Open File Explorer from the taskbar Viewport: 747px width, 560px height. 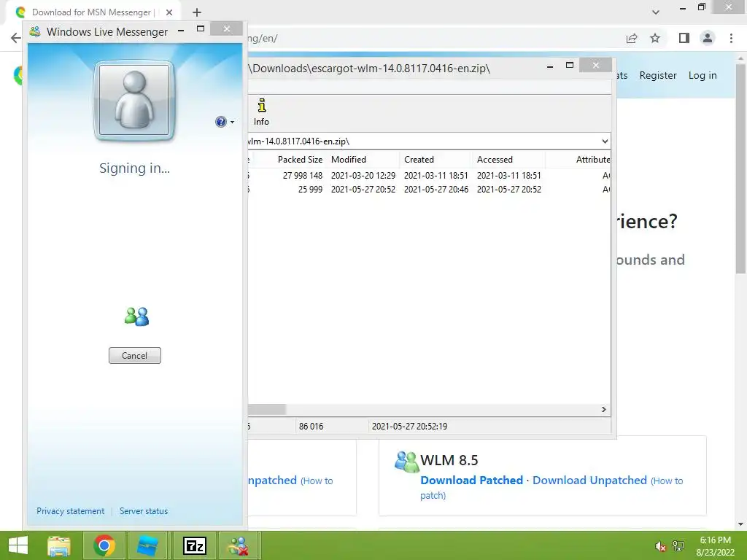click(58, 545)
